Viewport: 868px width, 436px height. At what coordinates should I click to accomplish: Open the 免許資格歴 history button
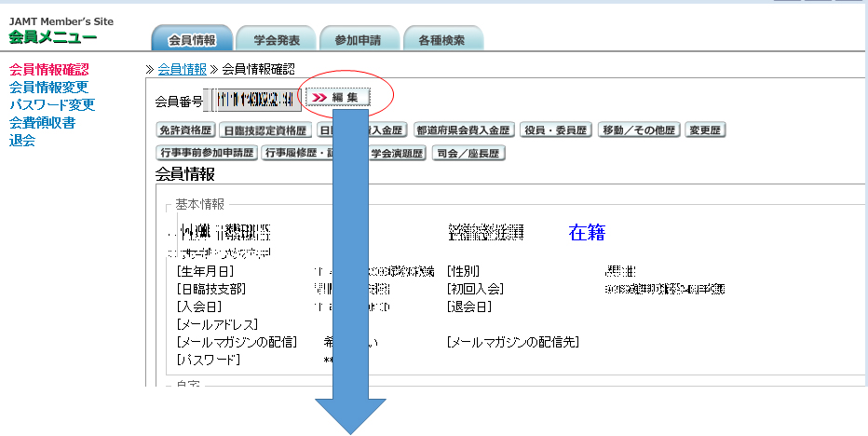(x=185, y=130)
